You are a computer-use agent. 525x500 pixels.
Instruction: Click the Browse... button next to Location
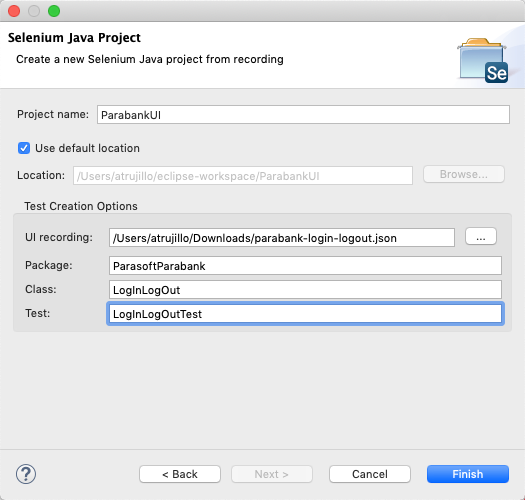(x=464, y=174)
